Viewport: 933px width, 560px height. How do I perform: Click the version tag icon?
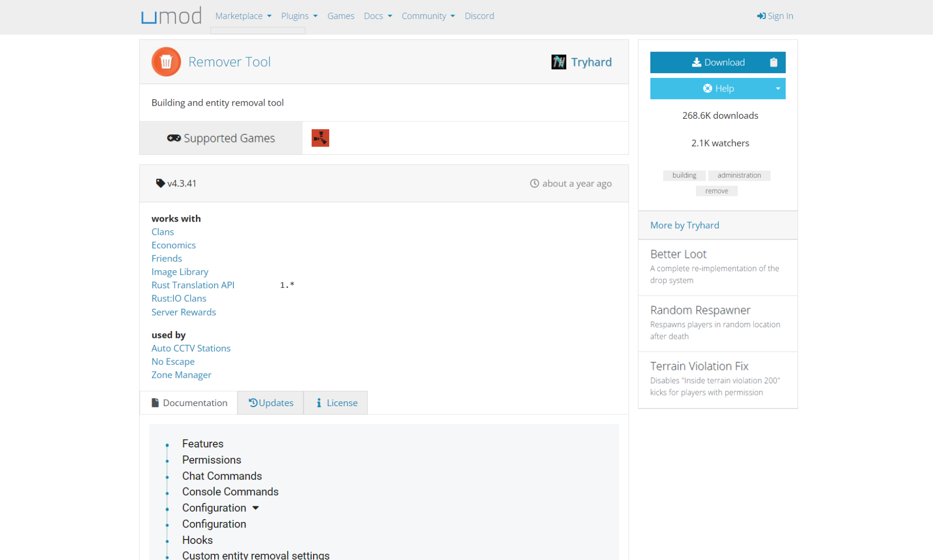tap(160, 183)
